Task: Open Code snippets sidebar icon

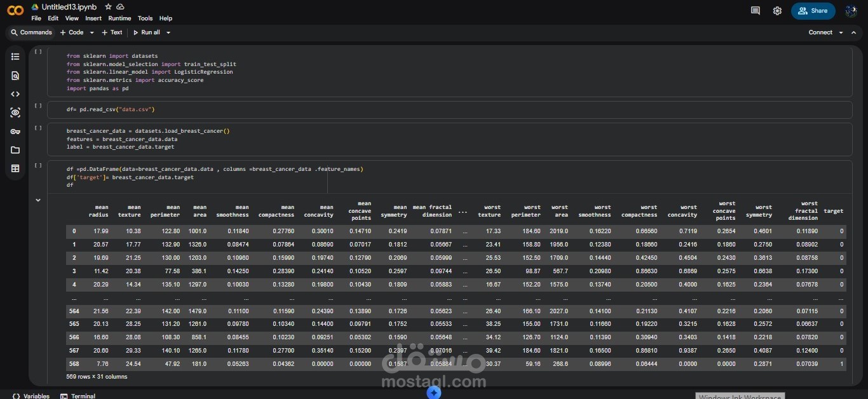Action: pos(15,94)
